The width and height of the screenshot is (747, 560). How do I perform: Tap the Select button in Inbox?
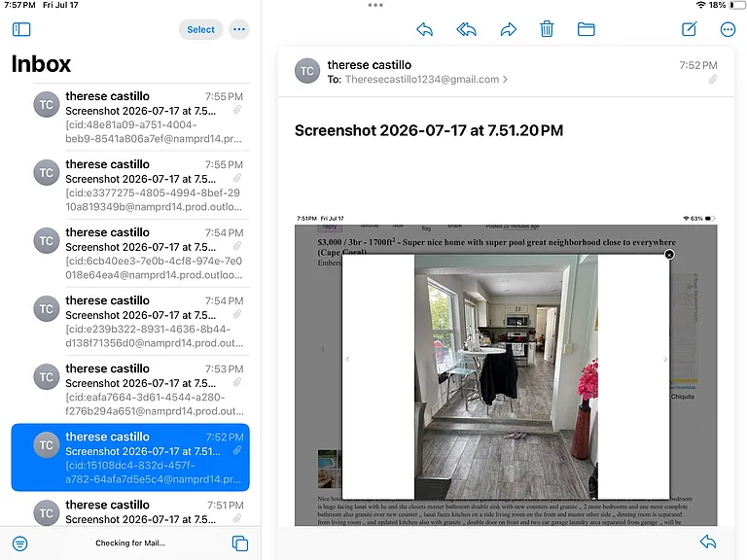click(200, 29)
